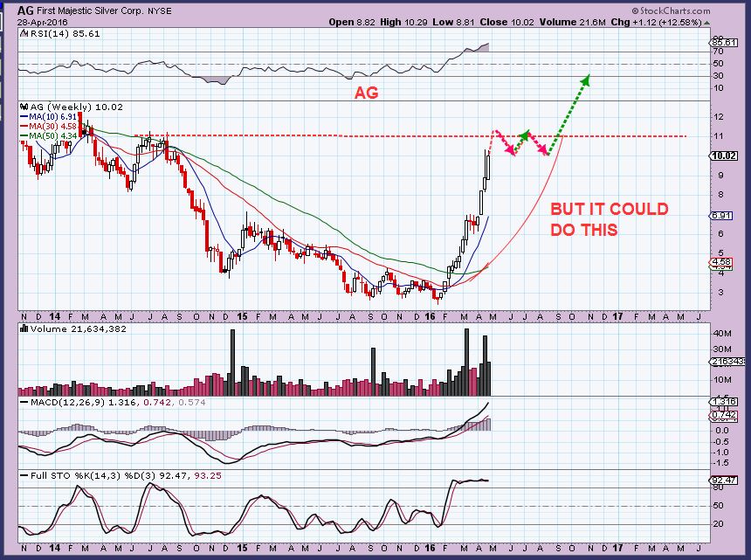Click the '20' stochastic axis label
This screenshot has width=751, height=560.
[718, 523]
